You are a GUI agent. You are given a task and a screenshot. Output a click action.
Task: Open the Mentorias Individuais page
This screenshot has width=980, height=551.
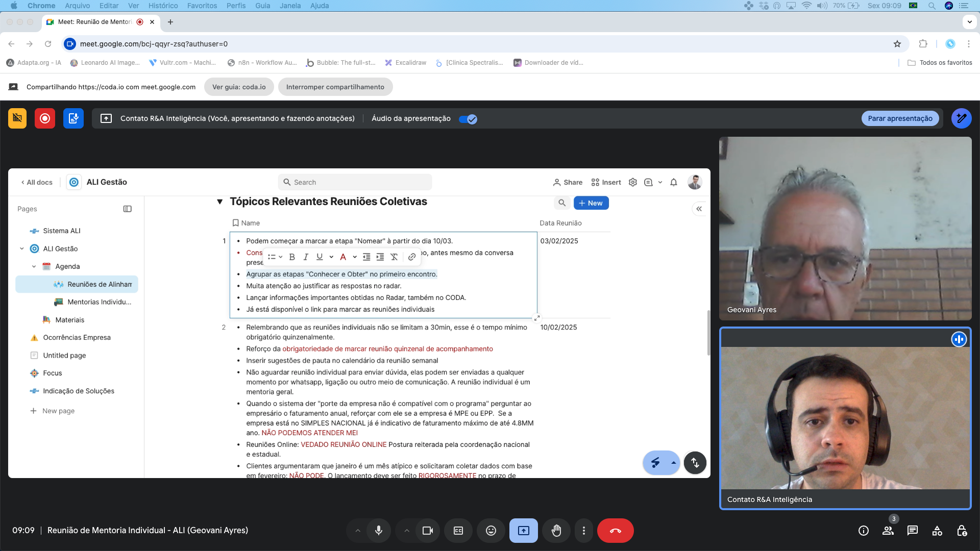click(x=99, y=302)
